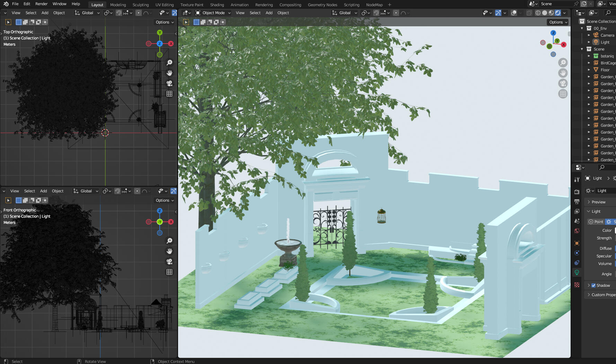The image size is (616, 364).
Task: Toggle snapping magnet in main viewport header
Action: click(x=376, y=13)
